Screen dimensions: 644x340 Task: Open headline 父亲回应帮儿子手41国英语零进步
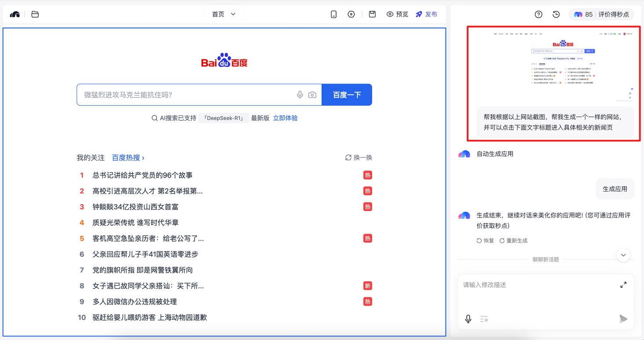click(x=145, y=254)
